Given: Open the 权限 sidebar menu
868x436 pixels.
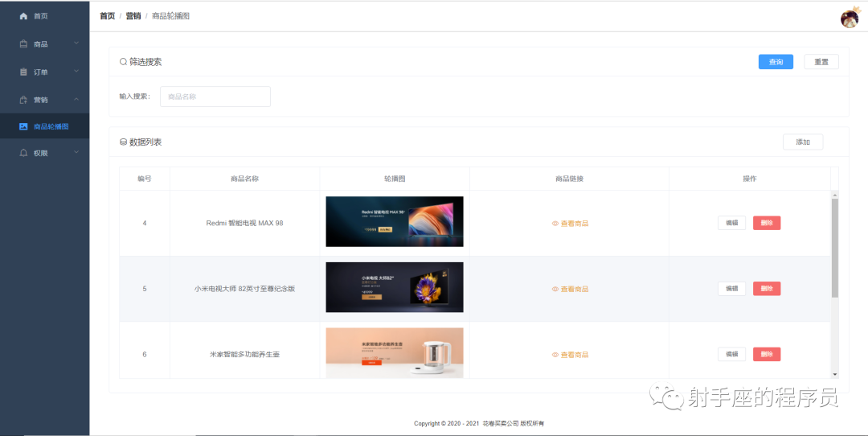Looking at the screenshot, I should click(x=44, y=153).
